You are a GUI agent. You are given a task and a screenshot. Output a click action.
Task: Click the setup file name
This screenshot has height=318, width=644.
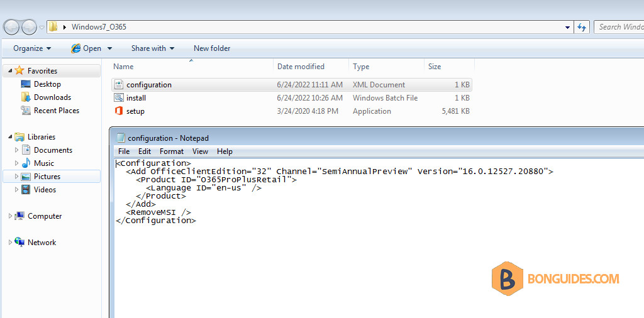[x=136, y=111]
